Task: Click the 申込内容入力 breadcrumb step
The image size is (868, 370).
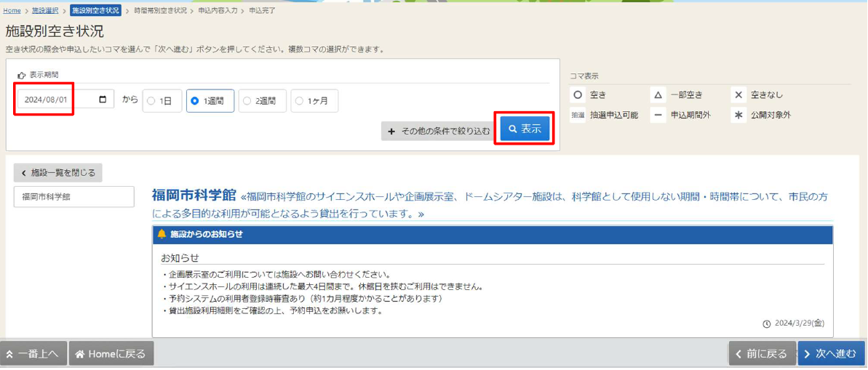Action: [x=218, y=10]
